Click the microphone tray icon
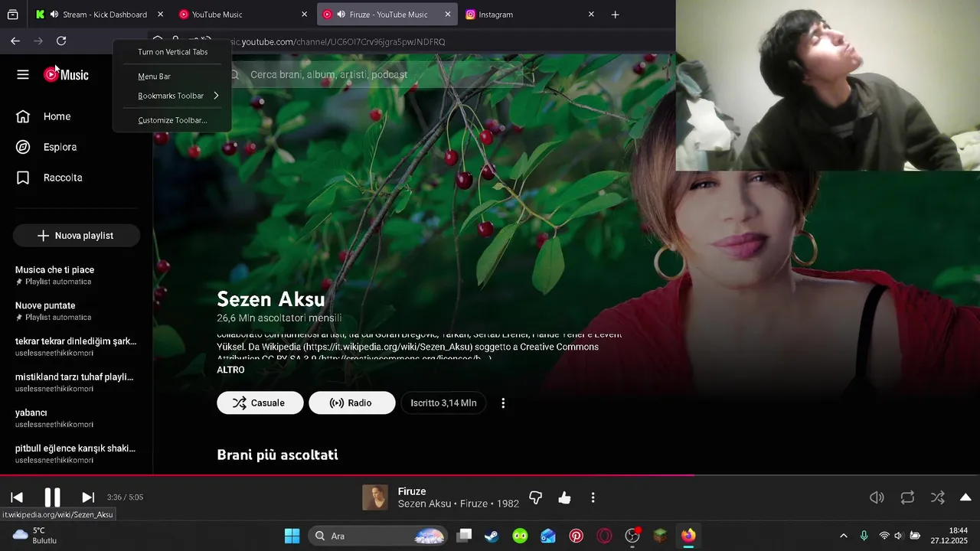The width and height of the screenshot is (980, 551). click(x=864, y=536)
